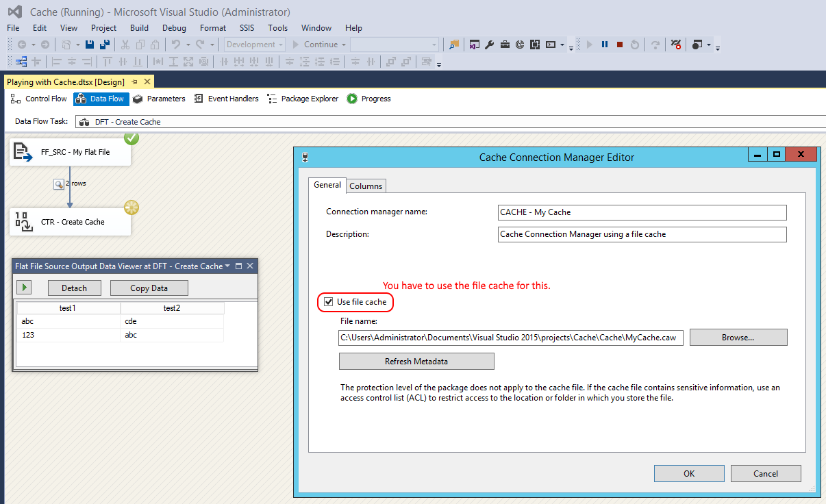Click the test2 column header
This screenshot has width=826, height=504.
pos(172,308)
